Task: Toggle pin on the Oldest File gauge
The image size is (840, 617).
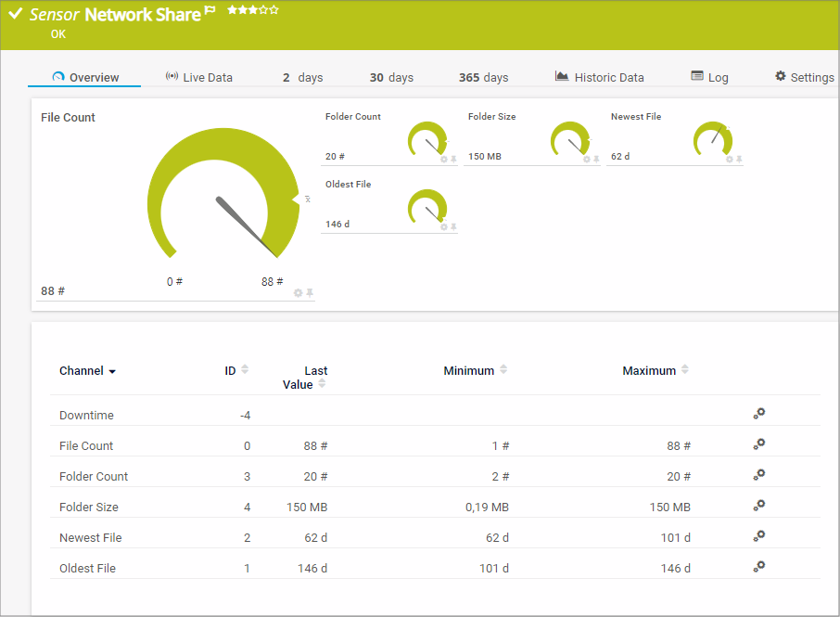Action: (x=453, y=227)
